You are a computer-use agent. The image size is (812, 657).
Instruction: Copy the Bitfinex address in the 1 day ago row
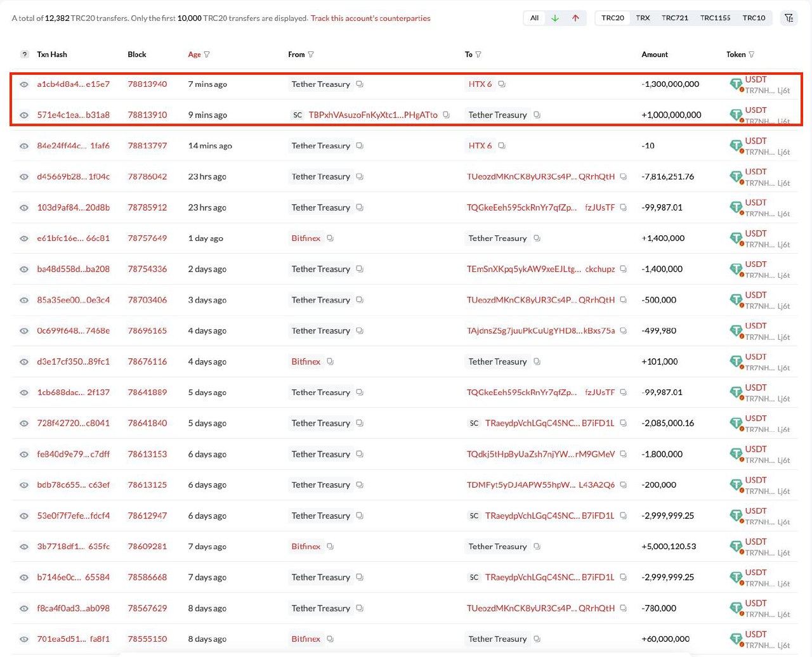pos(330,238)
